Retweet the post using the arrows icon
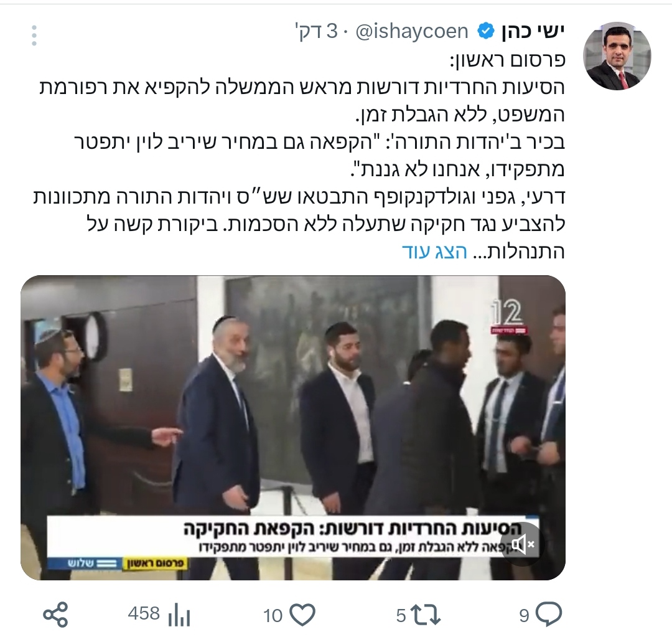The height and width of the screenshot is (642, 672). click(x=425, y=615)
